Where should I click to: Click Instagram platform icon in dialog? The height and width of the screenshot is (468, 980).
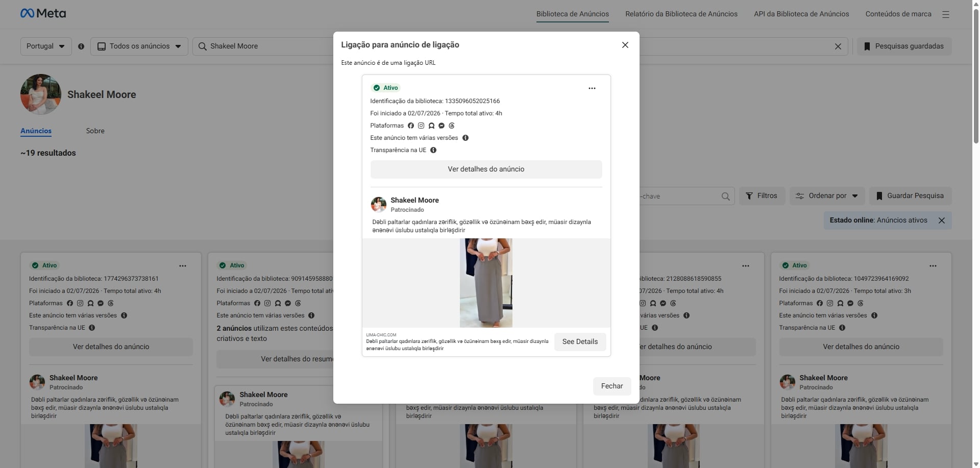tap(421, 126)
